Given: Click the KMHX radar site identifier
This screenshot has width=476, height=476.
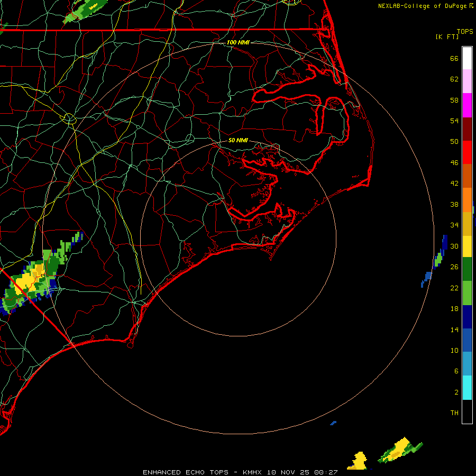Looking at the screenshot, I should (x=252, y=472).
